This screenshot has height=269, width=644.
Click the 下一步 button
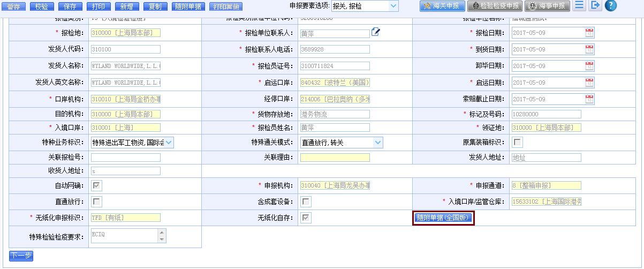pyautogui.click(x=21, y=256)
